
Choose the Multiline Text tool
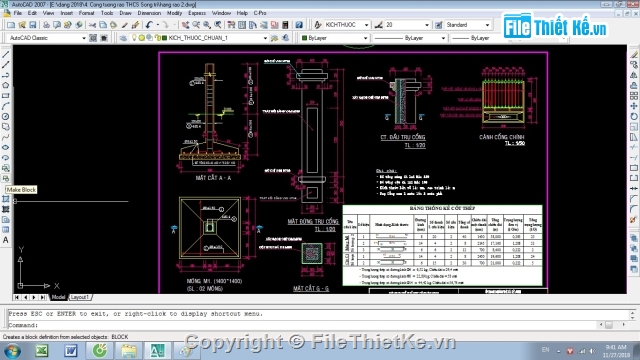point(6,240)
